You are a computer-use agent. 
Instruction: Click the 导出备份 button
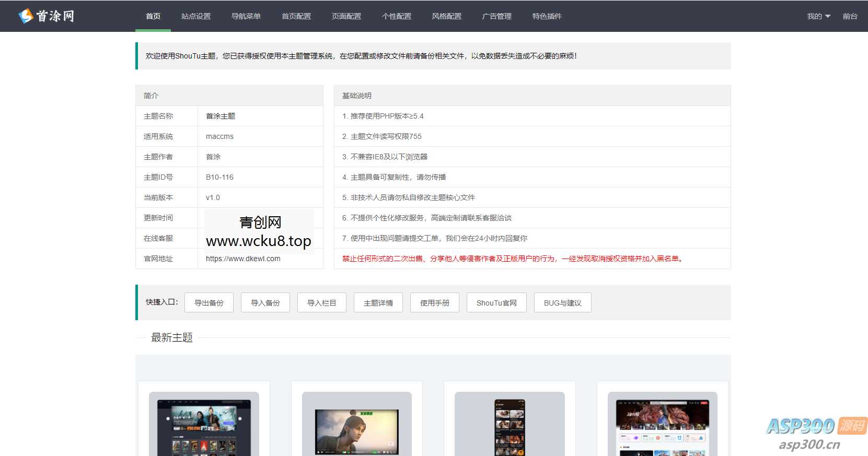tap(209, 302)
